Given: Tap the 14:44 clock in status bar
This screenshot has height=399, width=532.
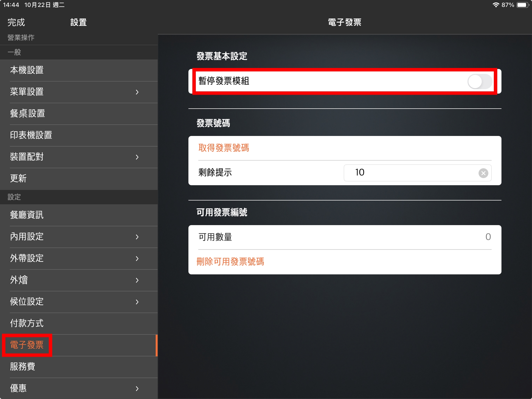Looking at the screenshot, I should click(x=11, y=5).
